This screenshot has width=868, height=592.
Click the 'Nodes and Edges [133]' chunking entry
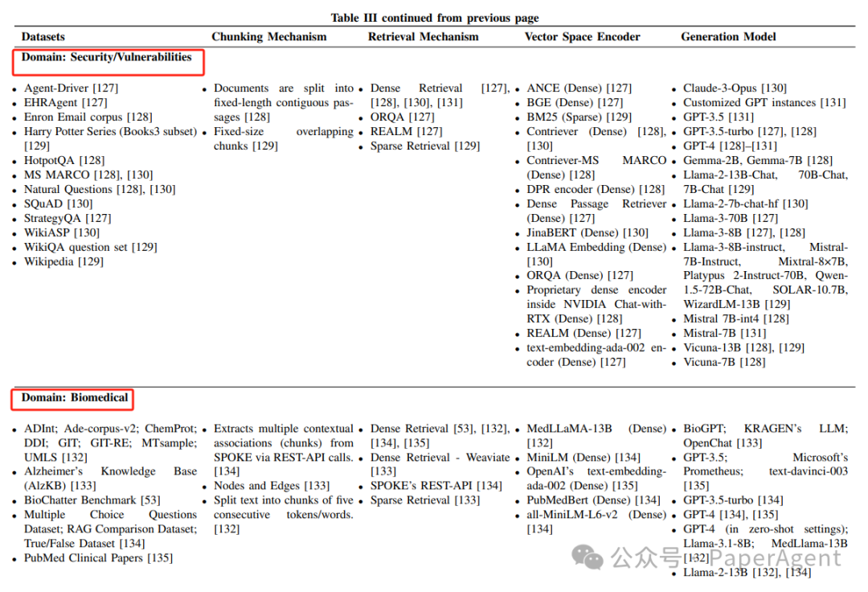272,486
